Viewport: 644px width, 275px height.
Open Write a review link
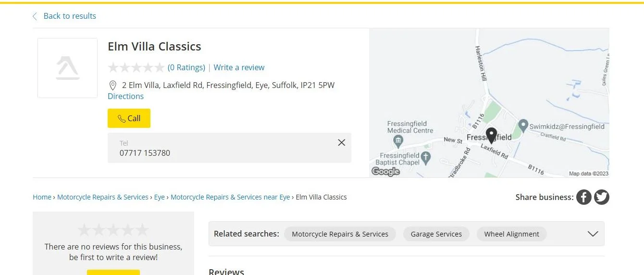pyautogui.click(x=239, y=67)
